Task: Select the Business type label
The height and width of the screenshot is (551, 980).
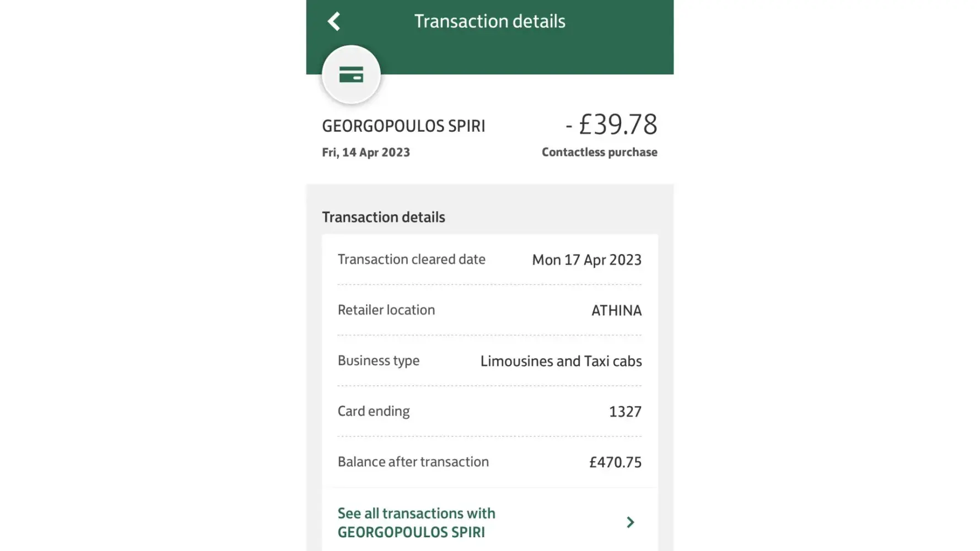Action: click(x=379, y=361)
